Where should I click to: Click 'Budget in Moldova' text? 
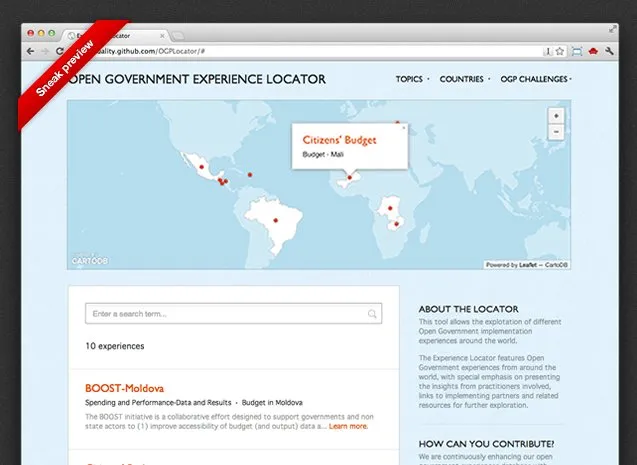coord(272,402)
